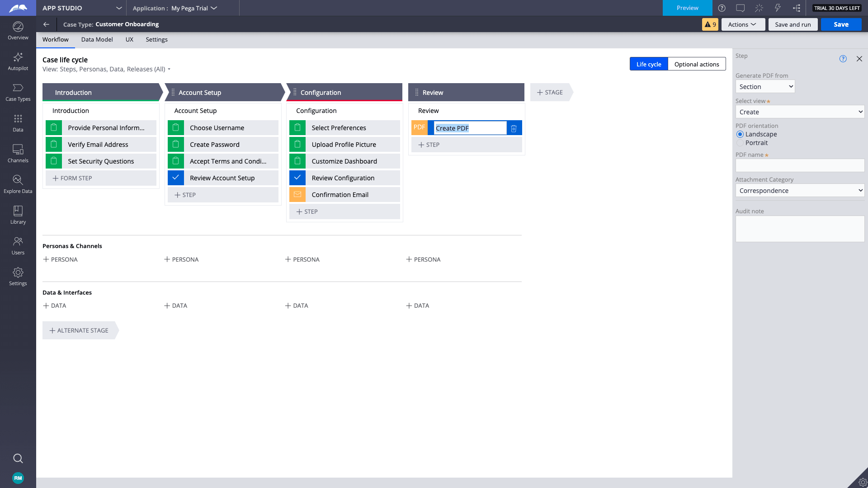Click the Review Account Setup checkmark icon
Viewport: 868px width, 488px height.
pos(176,178)
